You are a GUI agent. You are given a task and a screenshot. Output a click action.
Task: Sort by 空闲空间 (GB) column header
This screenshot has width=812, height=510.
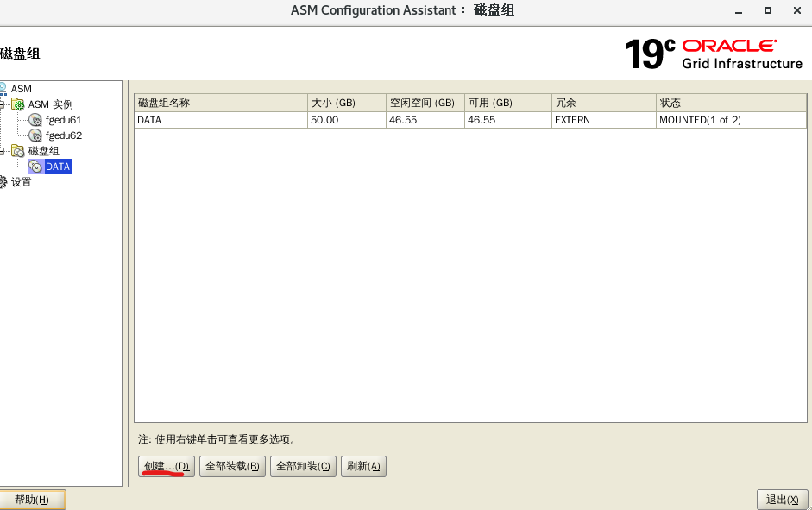[x=425, y=103]
